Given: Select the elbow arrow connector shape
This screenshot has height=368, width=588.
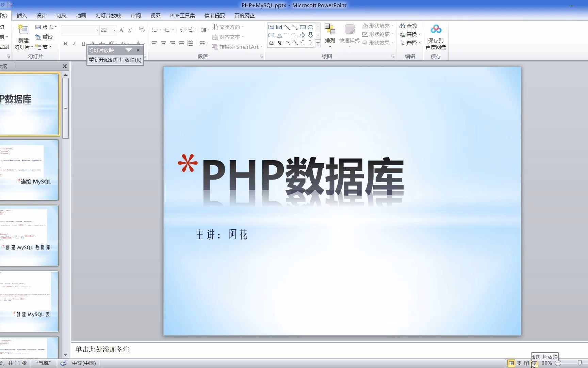Looking at the screenshot, I should (295, 35).
